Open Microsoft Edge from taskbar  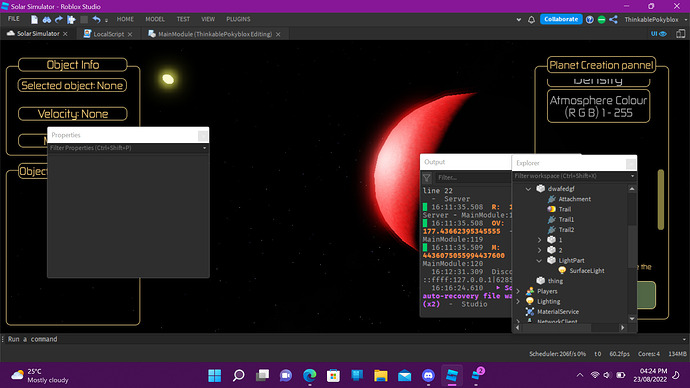[x=310, y=375]
